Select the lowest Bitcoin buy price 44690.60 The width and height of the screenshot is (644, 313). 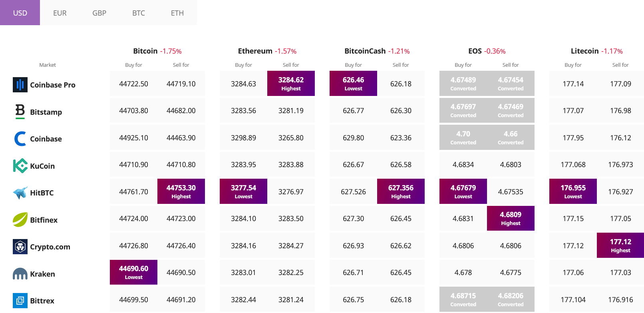tap(133, 272)
